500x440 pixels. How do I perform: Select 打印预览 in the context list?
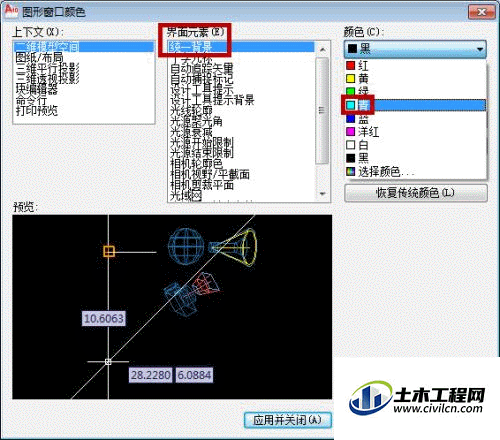(x=37, y=110)
